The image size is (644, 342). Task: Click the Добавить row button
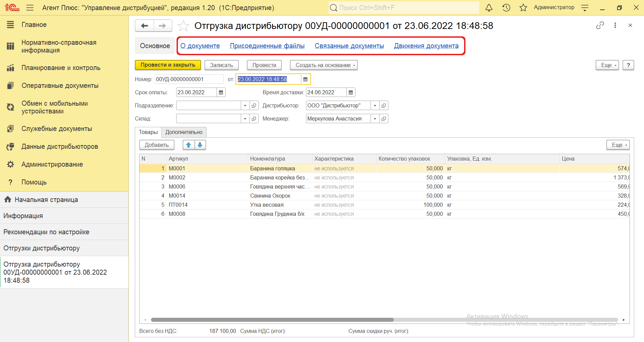(x=157, y=145)
